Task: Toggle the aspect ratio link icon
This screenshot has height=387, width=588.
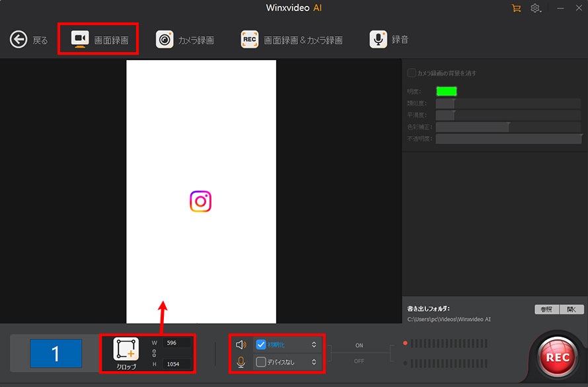Action: click(x=154, y=353)
